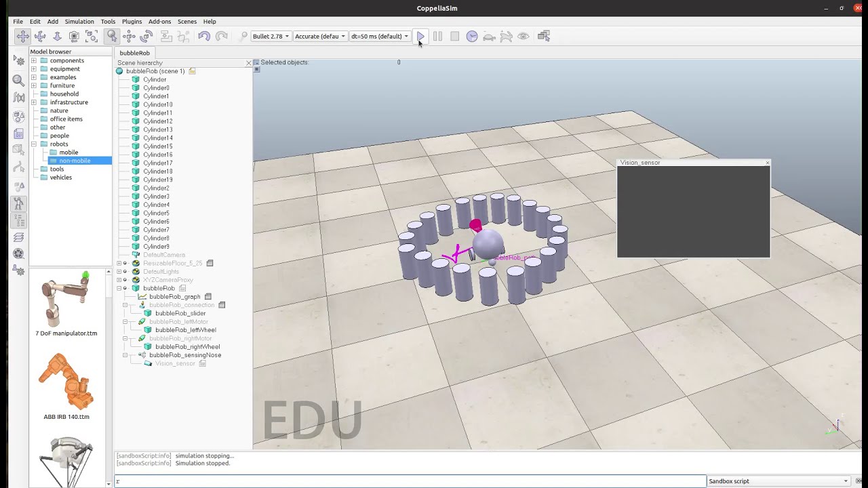Expand the furniture folder in Model browser
The image size is (868, 488).
(33, 85)
